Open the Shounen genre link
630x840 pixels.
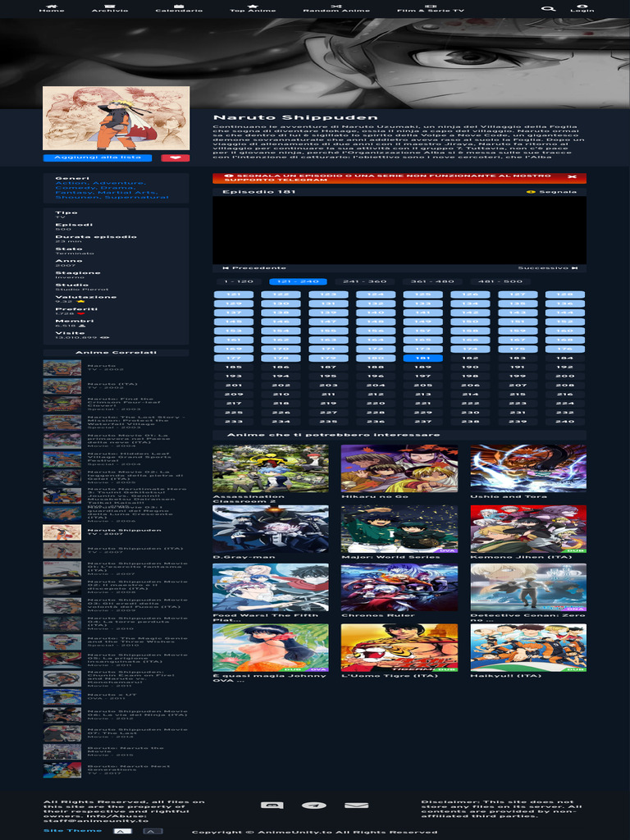(x=78, y=198)
